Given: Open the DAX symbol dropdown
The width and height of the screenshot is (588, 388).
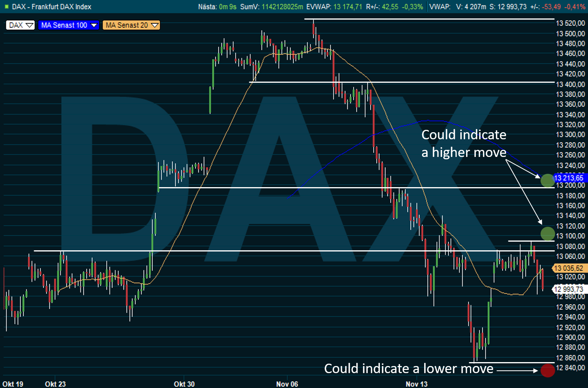Looking at the screenshot, I should point(20,25).
